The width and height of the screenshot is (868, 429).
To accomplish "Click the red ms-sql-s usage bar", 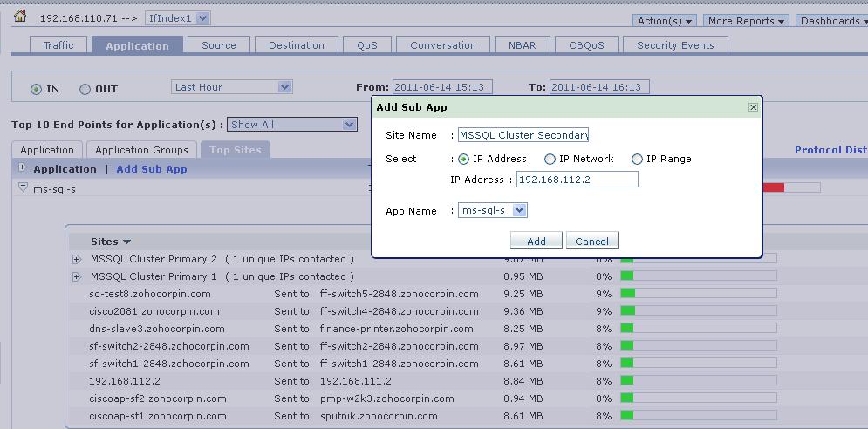I will tap(773, 187).
